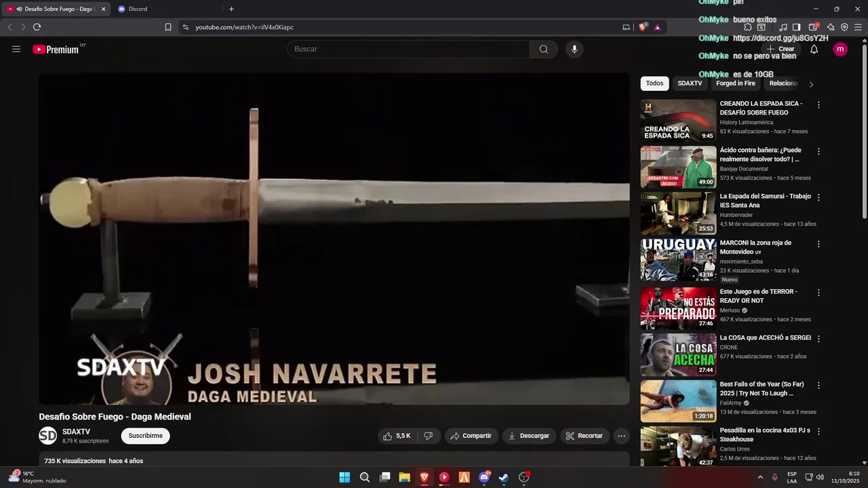Open options for La COSA que ACECHÓ video
Viewport: 868px width, 488px height.
coord(818,339)
